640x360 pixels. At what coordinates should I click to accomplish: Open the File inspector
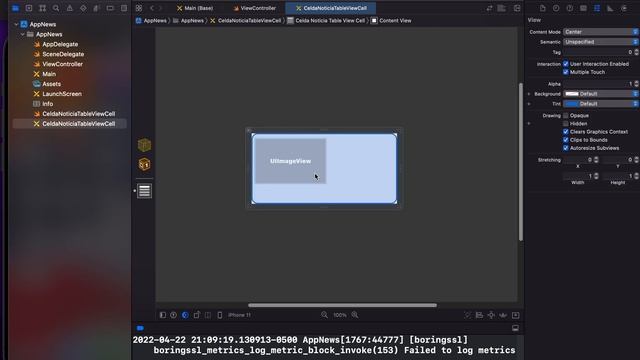click(x=542, y=8)
